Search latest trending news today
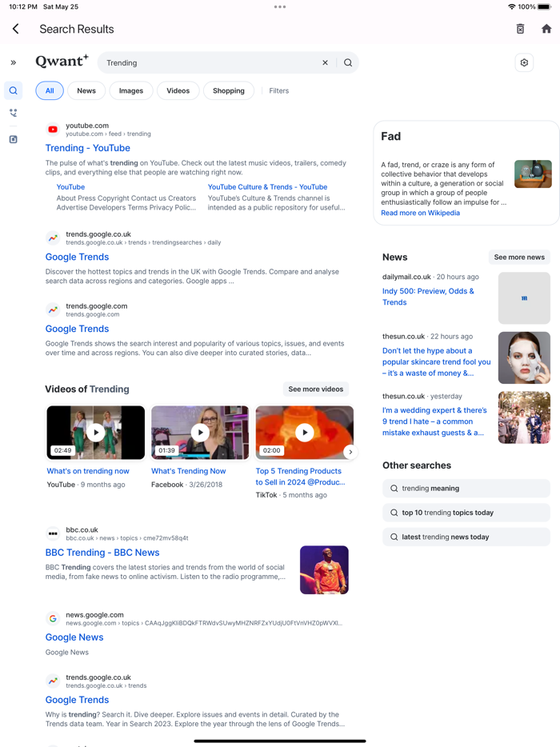 466,537
